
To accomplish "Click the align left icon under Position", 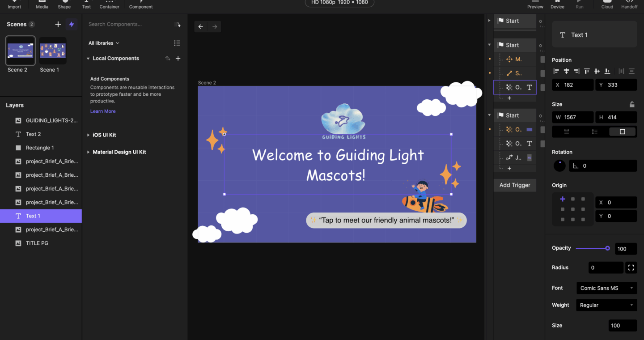I will click(x=556, y=71).
